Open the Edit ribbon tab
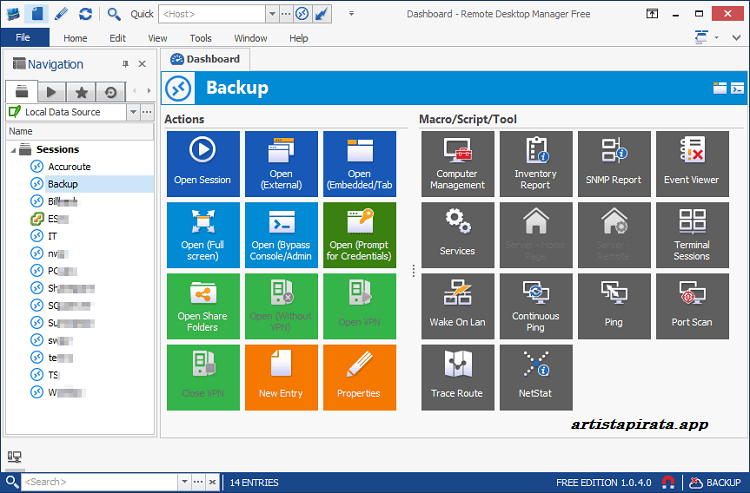The image size is (750, 493). click(x=117, y=38)
